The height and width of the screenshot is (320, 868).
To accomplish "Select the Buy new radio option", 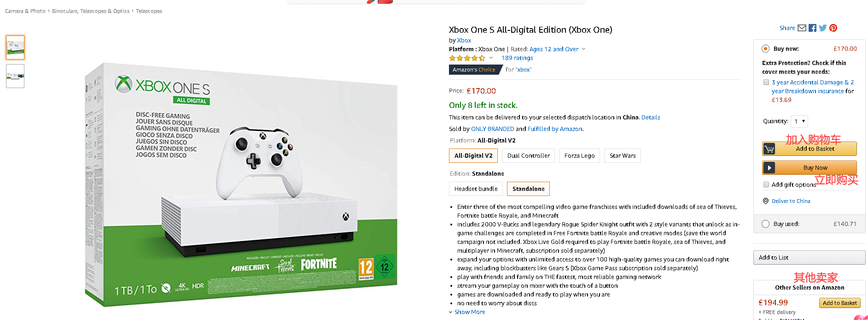I will 765,48.
